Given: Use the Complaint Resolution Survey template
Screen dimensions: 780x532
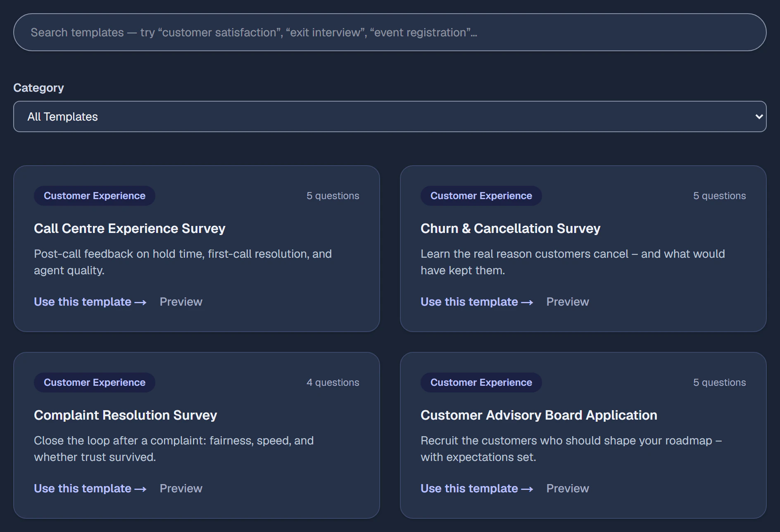Looking at the screenshot, I should tap(90, 489).
